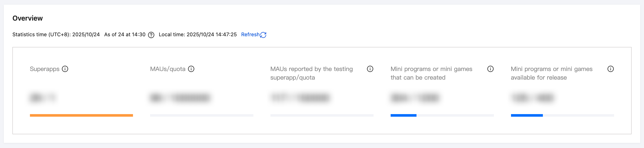Click info icon for testing superapp MAUs
The image size is (644, 148).
tap(370, 69)
